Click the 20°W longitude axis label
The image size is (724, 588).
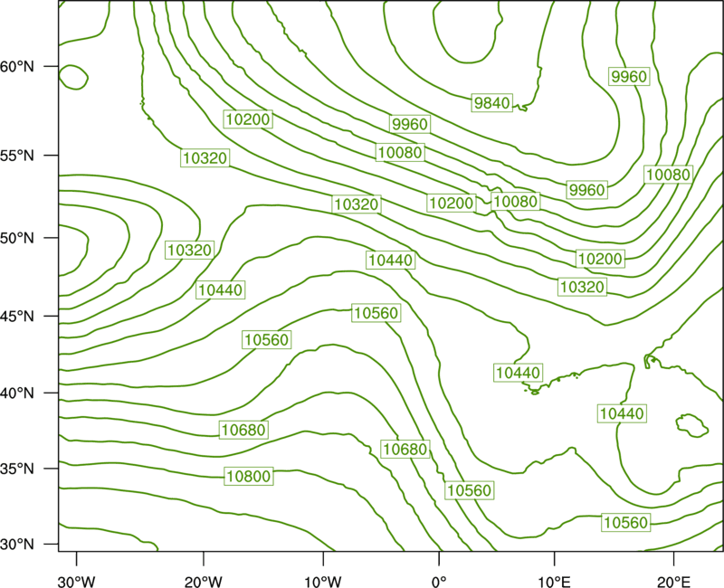click(x=203, y=582)
